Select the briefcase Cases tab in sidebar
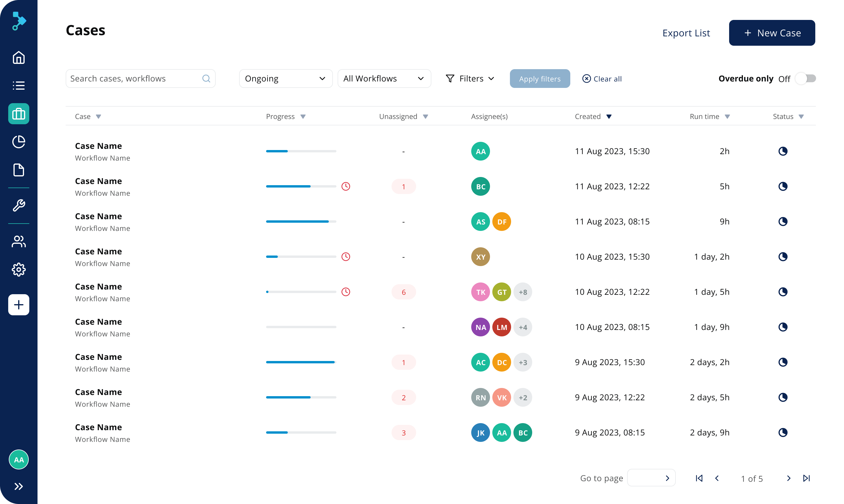 (19, 114)
